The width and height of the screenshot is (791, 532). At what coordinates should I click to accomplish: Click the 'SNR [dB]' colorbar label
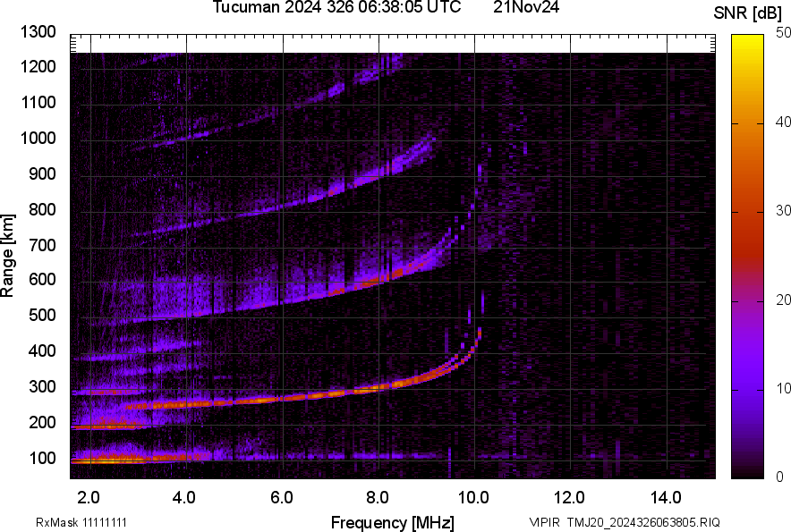[x=747, y=13]
